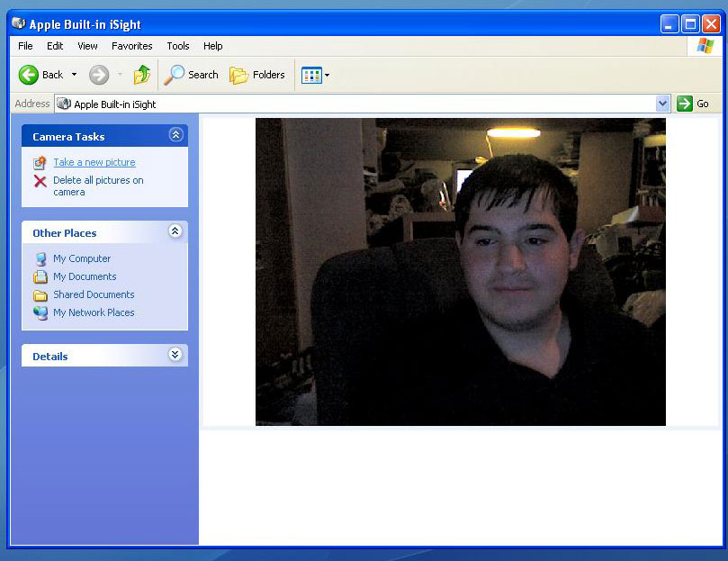Open the Tools menu
728x561 pixels.
[178, 46]
